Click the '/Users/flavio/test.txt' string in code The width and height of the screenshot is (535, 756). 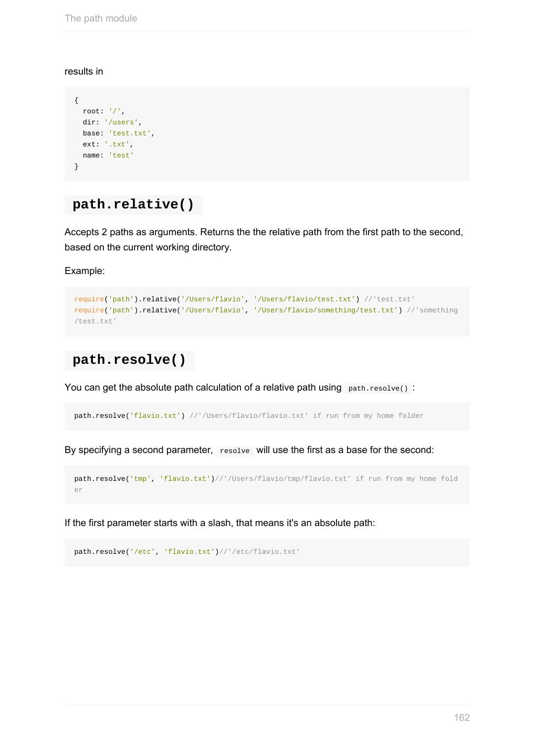305,299
